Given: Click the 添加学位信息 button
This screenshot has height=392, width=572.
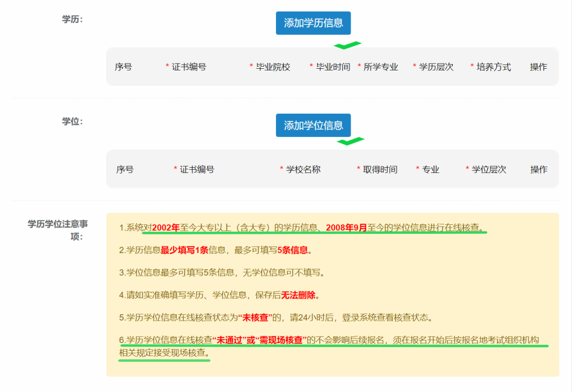Looking at the screenshot, I should (313, 125).
